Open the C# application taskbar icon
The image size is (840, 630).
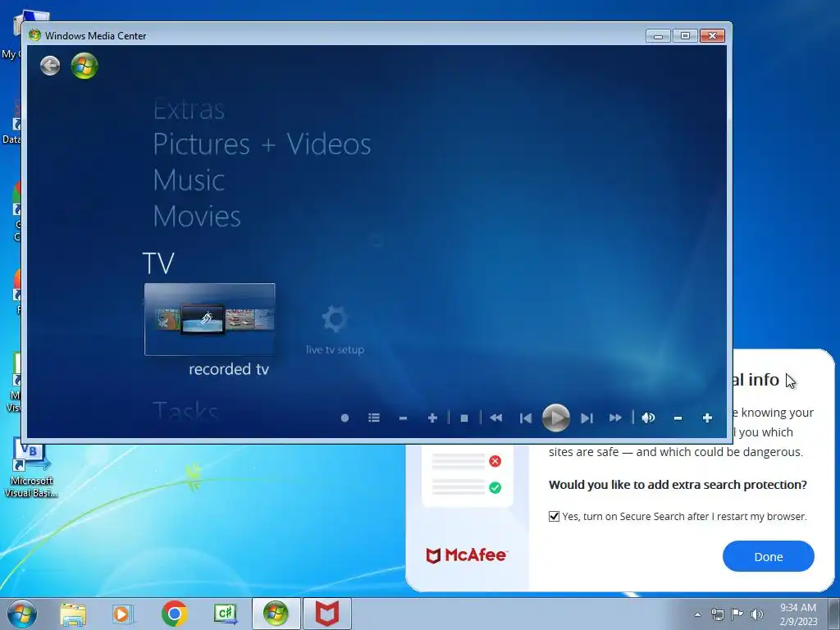pyautogui.click(x=226, y=614)
